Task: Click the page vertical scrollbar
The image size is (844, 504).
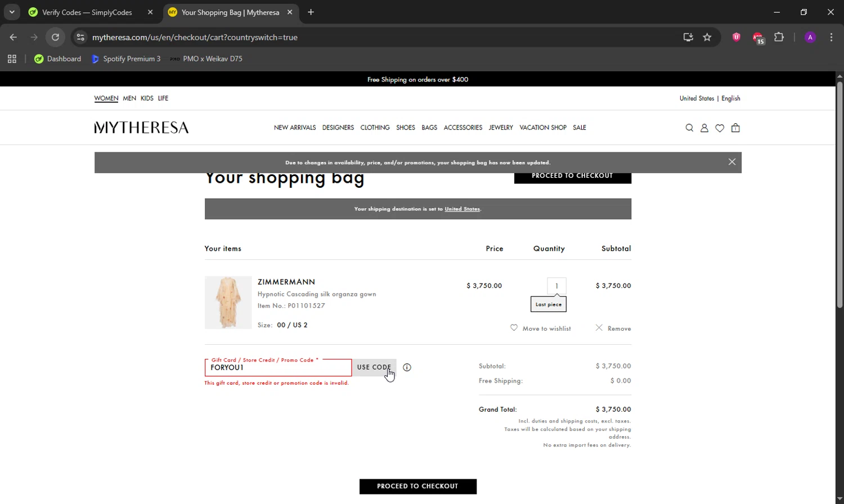Action: [x=839, y=195]
